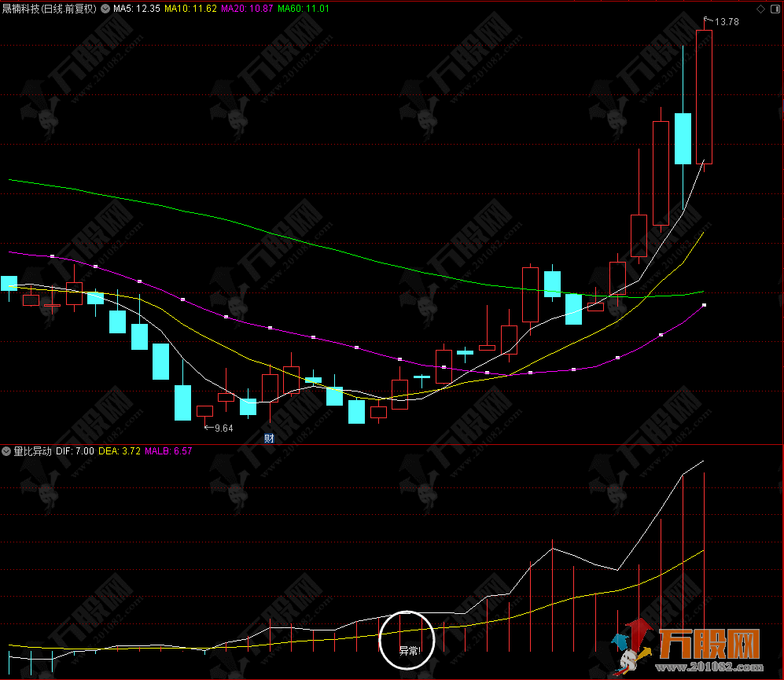
Task: Click the blue 财 marker icon
Action: coord(269,438)
